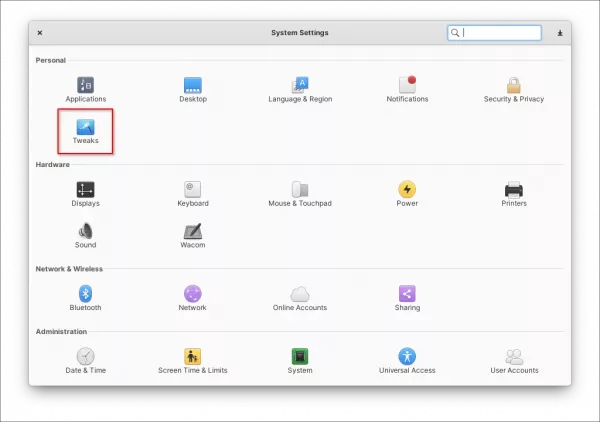This screenshot has width=600, height=422.
Task: Open the Bluetooth settings
Action: pos(85,298)
